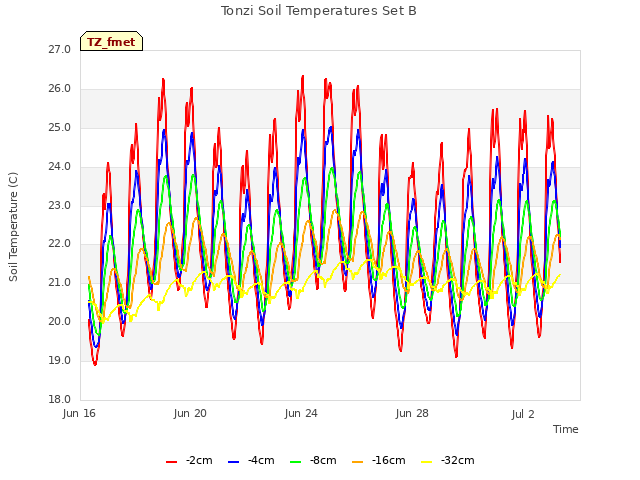Image resolution: width=640 pixels, height=480 pixels.
Task: Click the 22.0 y-axis tick label
Action: (60, 243)
